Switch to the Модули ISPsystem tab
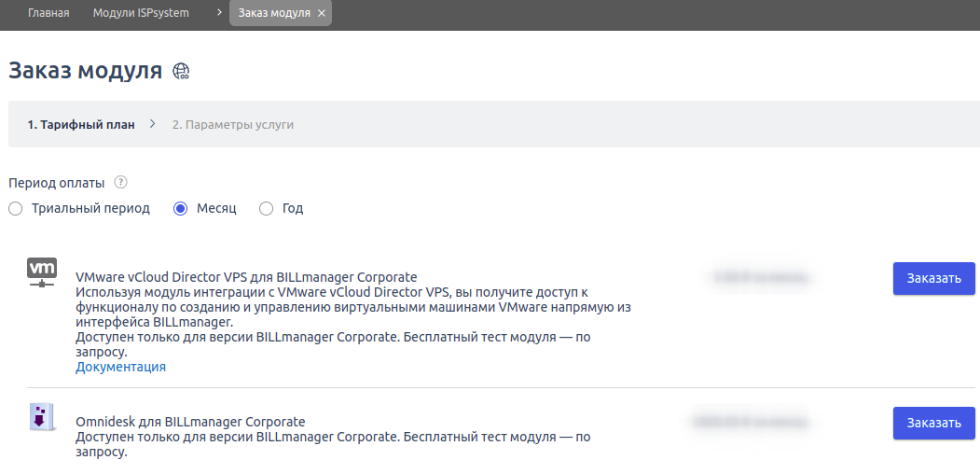Viewport: 980px width, 474px height. click(141, 12)
